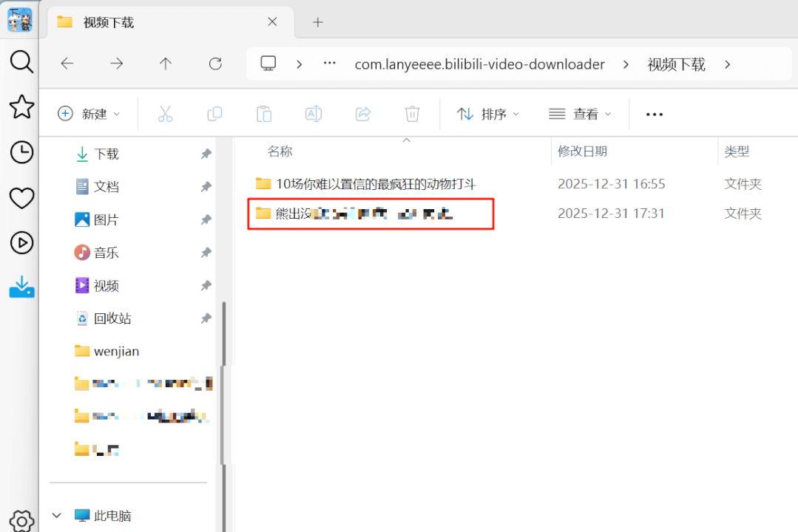The image size is (798, 532).
Task: Open the history clock icon in sidebar
Action: pyautogui.click(x=21, y=152)
